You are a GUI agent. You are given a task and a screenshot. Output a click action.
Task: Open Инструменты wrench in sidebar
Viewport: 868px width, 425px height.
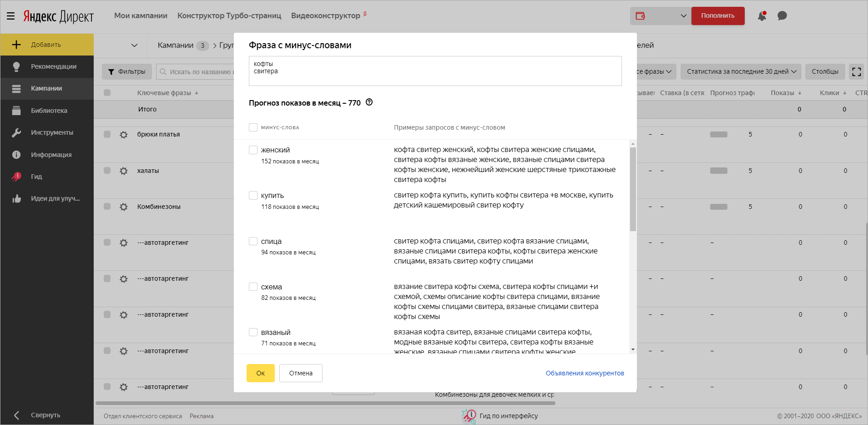[16, 132]
